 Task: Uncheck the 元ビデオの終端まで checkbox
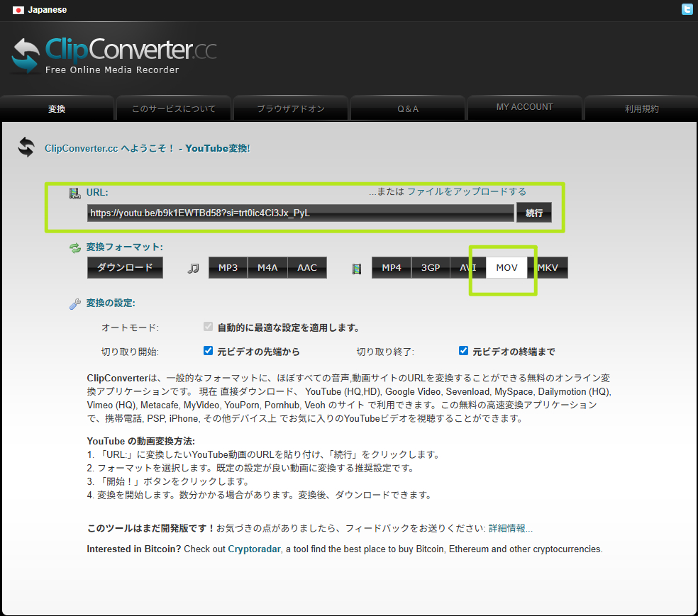click(x=463, y=350)
